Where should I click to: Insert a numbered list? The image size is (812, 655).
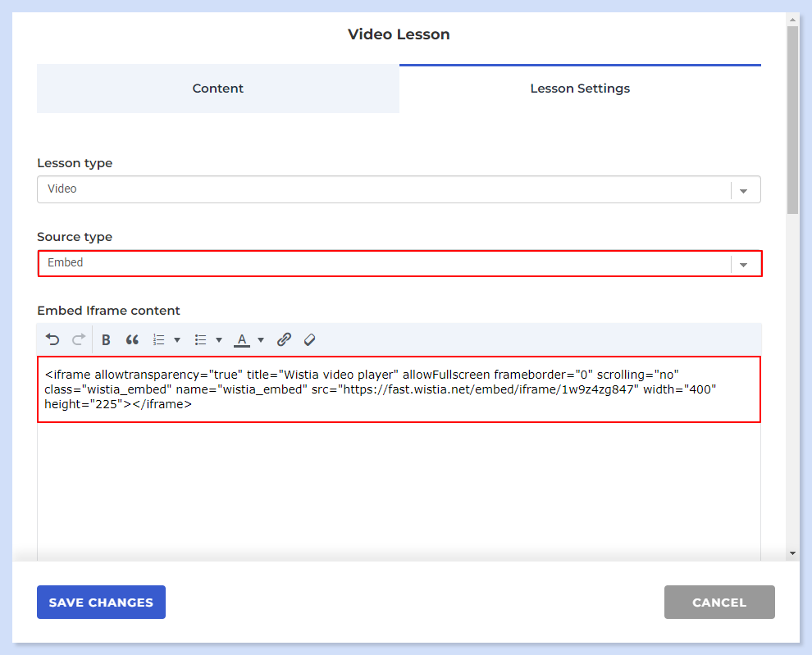pyautogui.click(x=158, y=339)
